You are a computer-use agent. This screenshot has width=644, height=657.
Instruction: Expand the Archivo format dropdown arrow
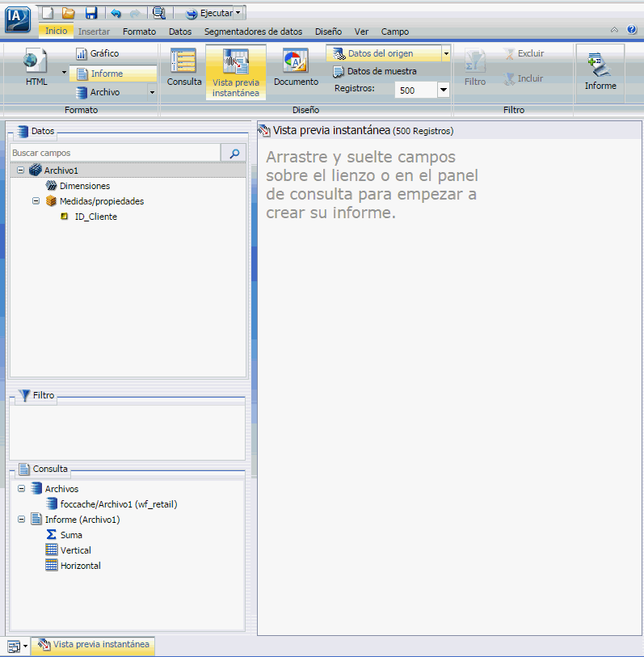click(x=152, y=92)
